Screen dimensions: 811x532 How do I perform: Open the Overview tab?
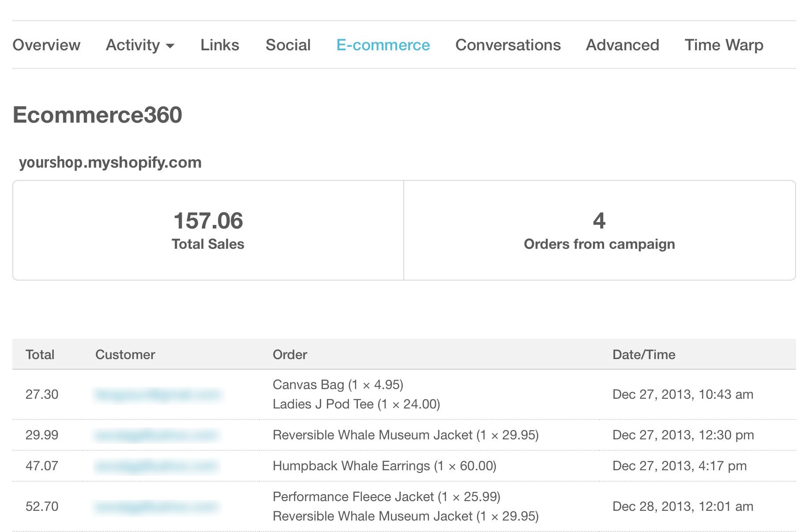tap(46, 45)
